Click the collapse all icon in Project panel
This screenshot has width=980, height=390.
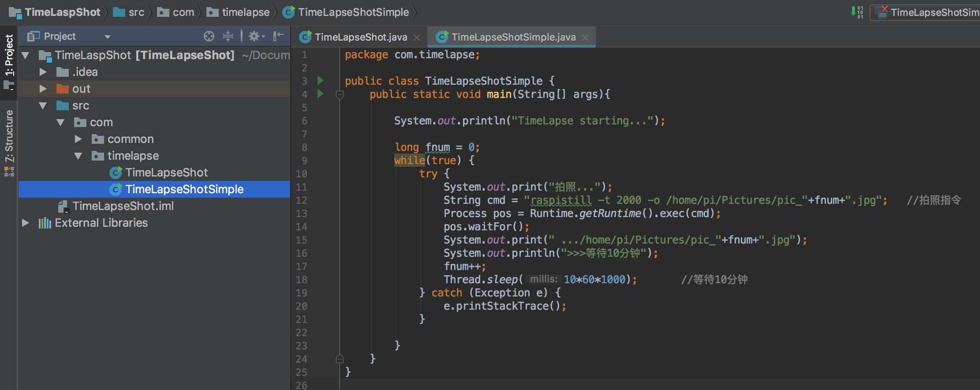[x=228, y=36]
